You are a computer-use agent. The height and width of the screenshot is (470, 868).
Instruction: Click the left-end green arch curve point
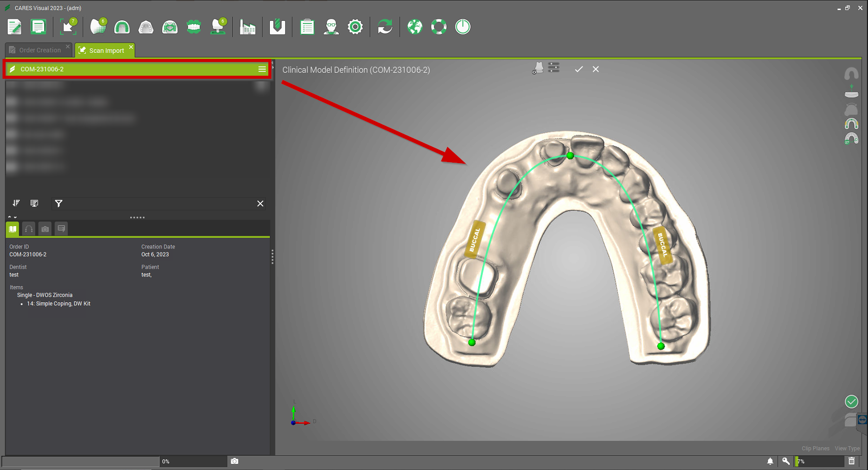[x=472, y=342]
